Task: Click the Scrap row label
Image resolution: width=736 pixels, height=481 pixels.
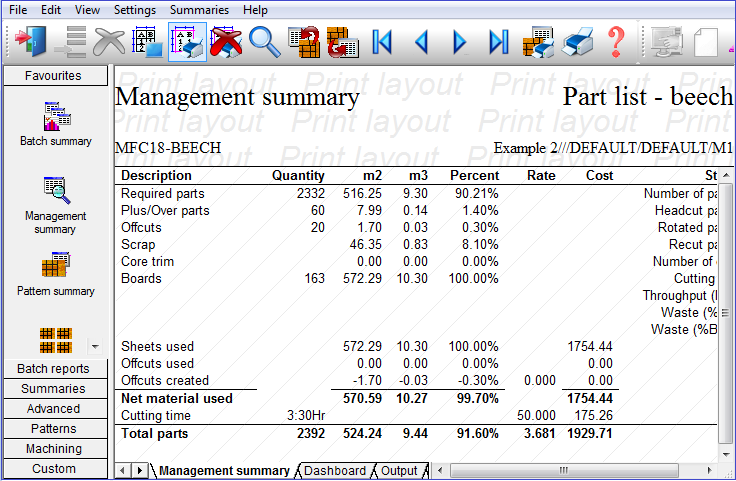Action: [138, 244]
